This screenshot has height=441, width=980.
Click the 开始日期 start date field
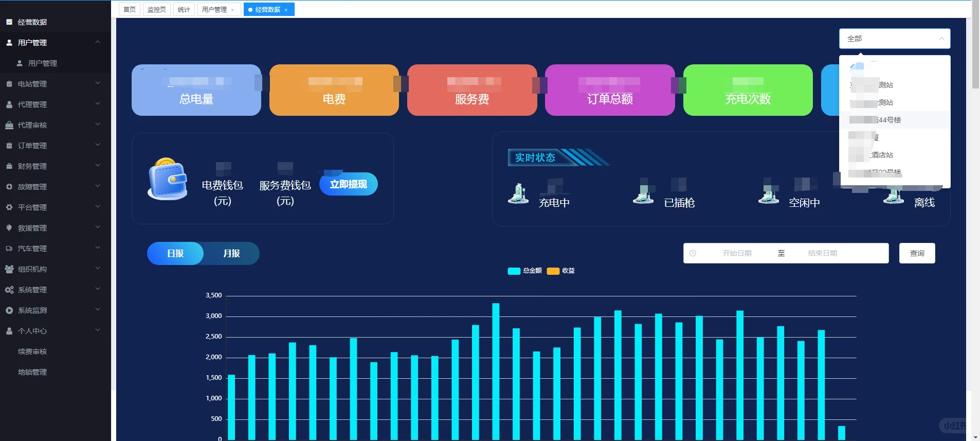click(737, 253)
